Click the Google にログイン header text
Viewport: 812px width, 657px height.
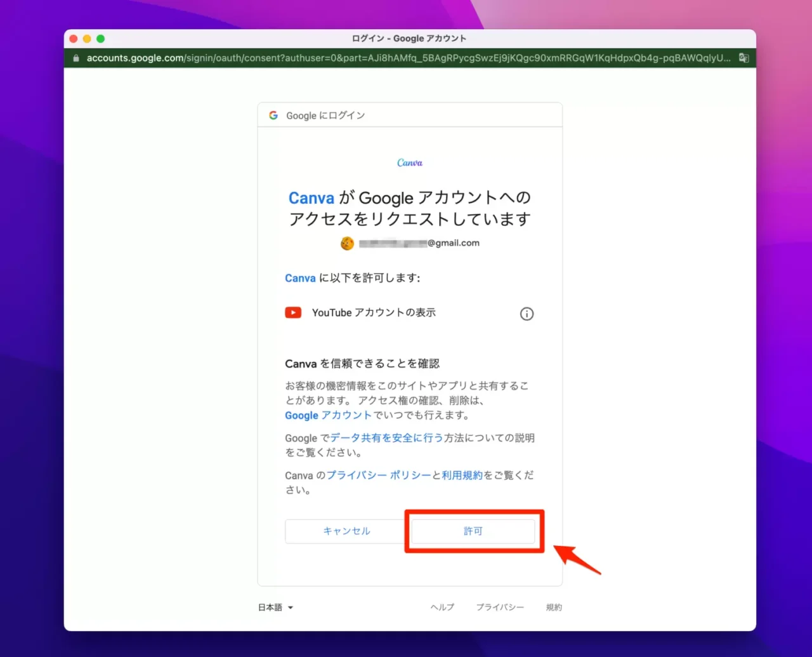(325, 116)
